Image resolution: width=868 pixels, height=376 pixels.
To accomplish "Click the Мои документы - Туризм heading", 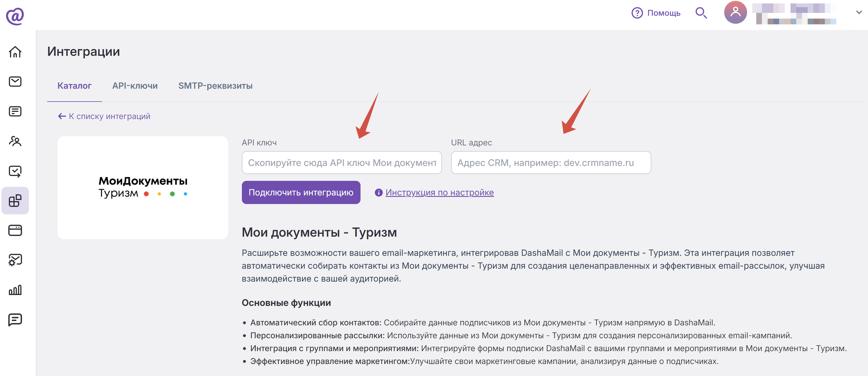I will [x=319, y=232].
